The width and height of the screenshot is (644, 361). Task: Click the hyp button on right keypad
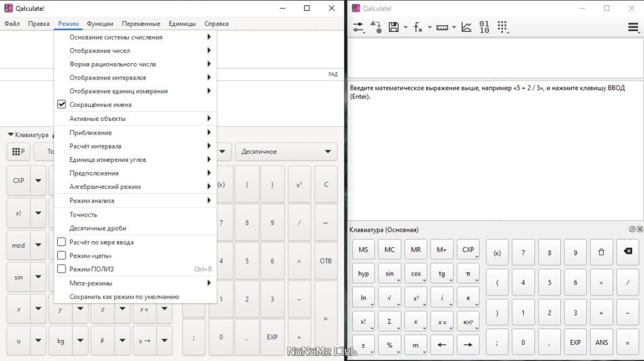363,274
